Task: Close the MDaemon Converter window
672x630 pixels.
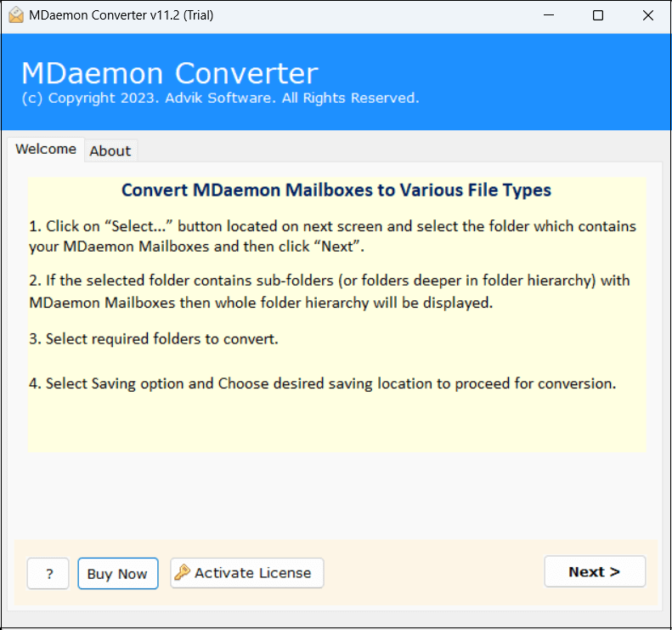Action: pyautogui.click(x=647, y=15)
